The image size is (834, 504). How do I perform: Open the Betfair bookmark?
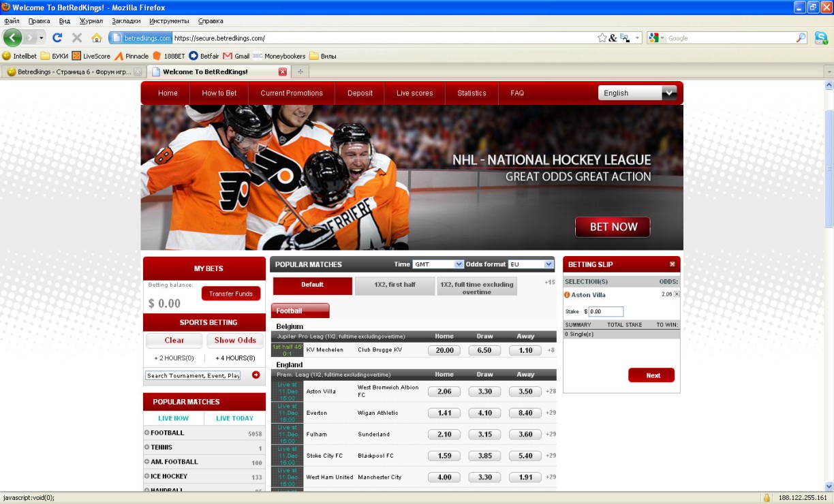[x=204, y=56]
